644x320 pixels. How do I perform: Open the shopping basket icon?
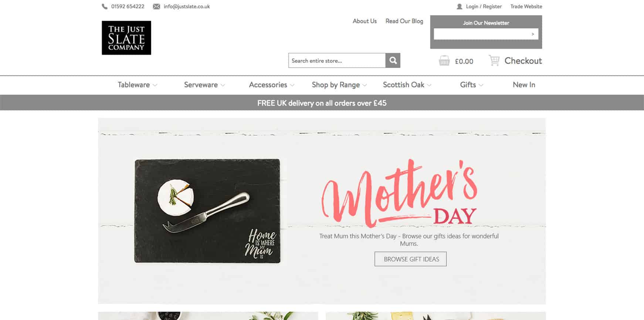(444, 61)
